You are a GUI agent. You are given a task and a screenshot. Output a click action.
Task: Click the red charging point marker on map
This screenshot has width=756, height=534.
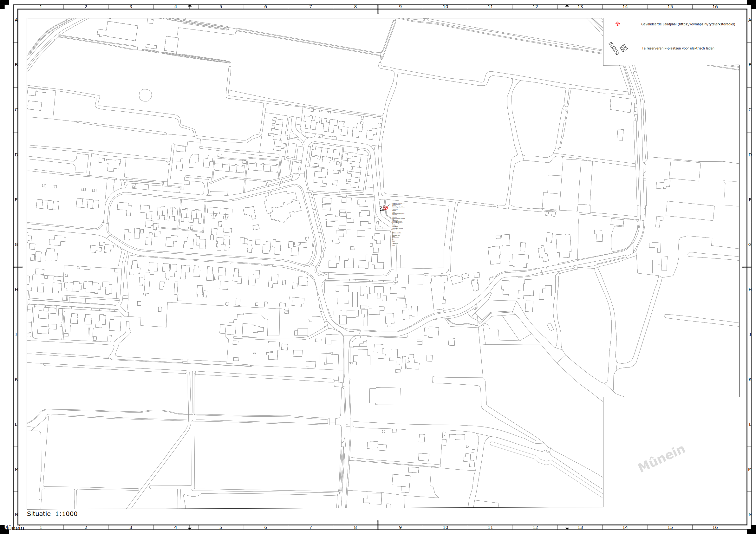[386, 208]
